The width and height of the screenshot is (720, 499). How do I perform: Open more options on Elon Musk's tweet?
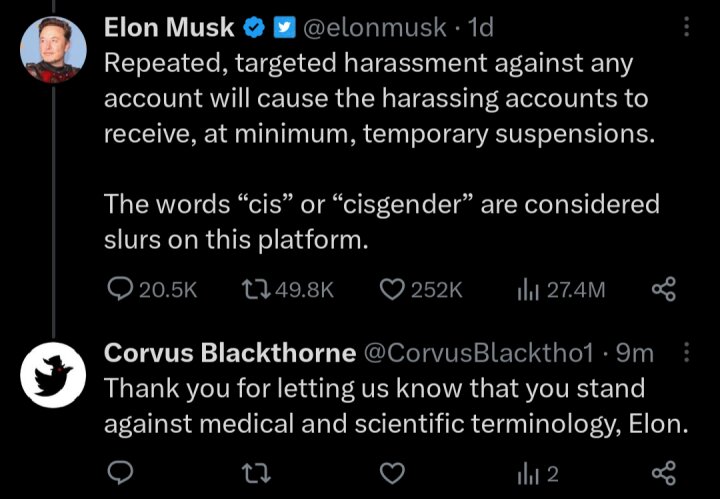[x=686, y=27]
